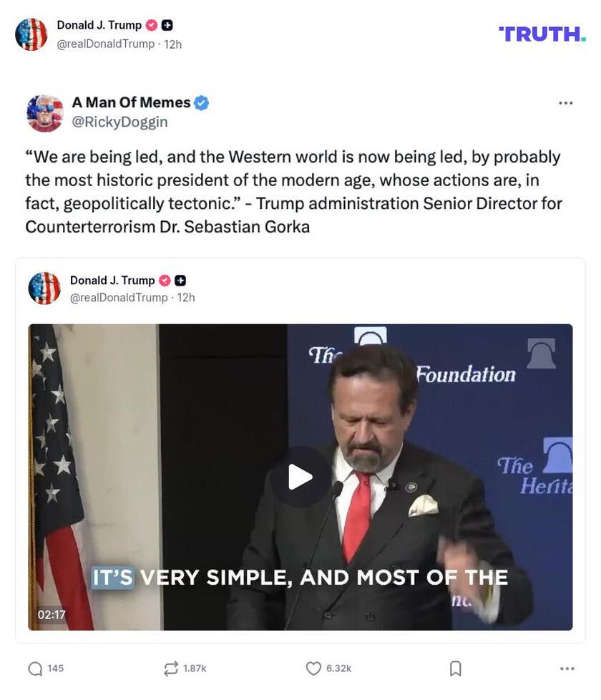
Task: Click the Gorka quote text
Action: [293, 192]
